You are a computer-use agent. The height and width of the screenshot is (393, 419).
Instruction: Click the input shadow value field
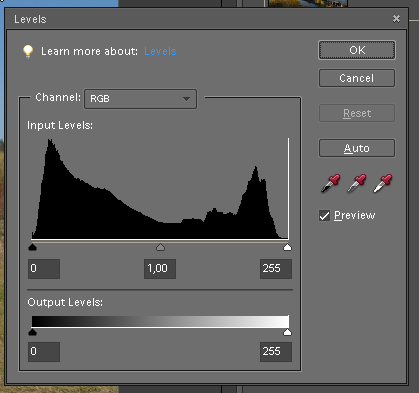click(x=44, y=269)
